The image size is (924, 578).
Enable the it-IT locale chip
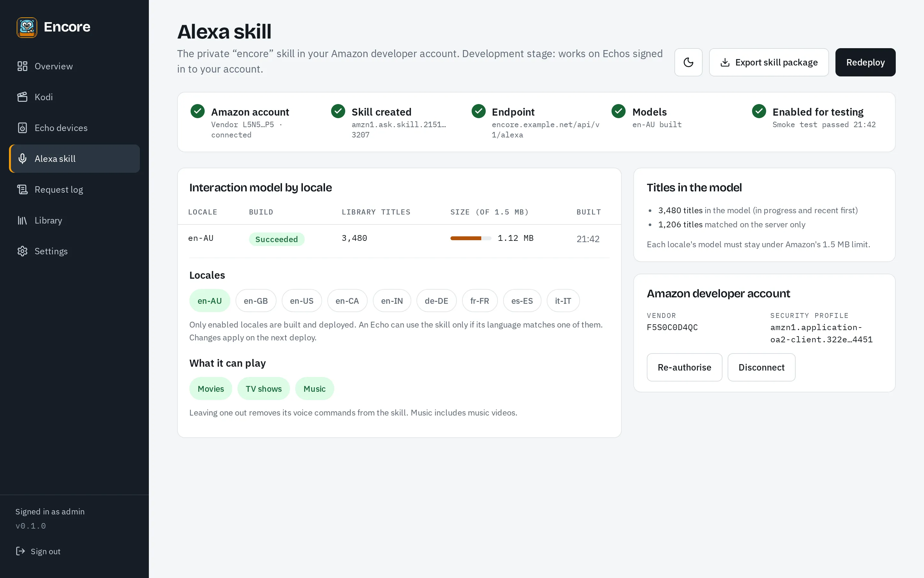(563, 301)
